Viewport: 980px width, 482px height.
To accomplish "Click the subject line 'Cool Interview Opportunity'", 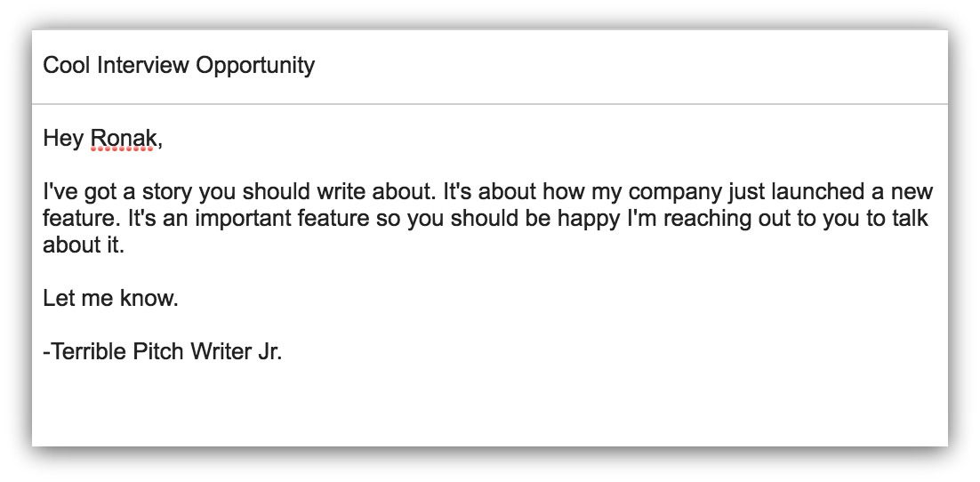I will [179, 66].
